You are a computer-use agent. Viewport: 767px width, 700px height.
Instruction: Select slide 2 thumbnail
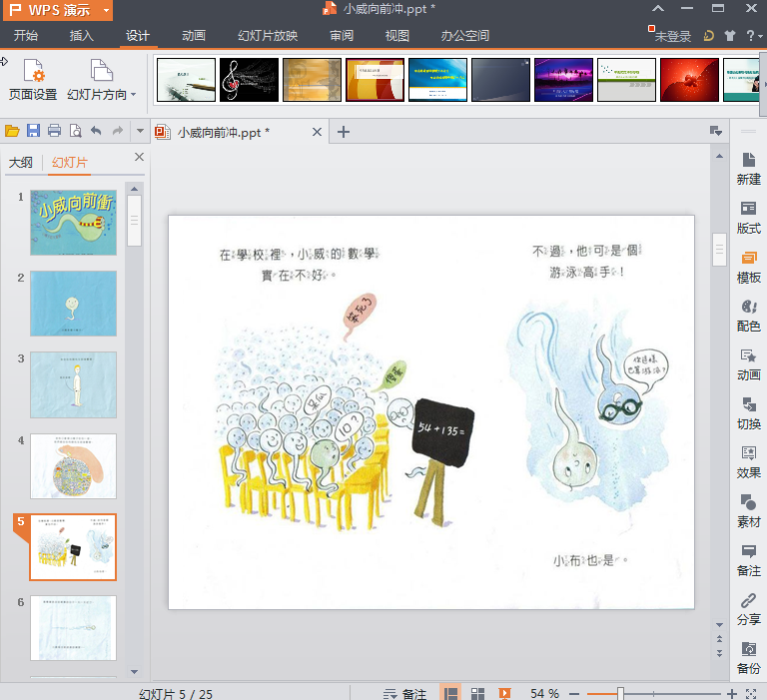(x=73, y=304)
